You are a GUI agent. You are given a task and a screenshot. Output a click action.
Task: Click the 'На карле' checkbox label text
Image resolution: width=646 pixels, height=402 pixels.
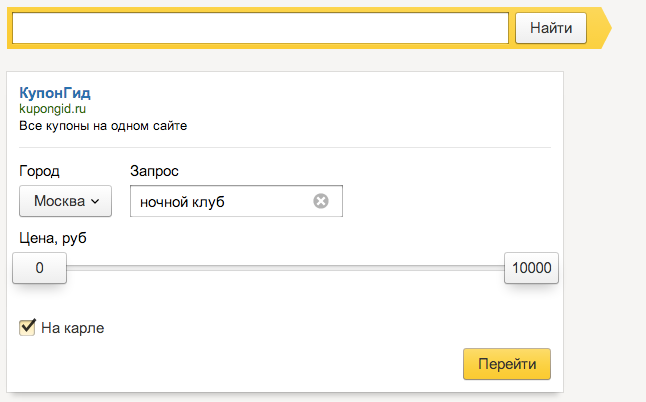tap(73, 328)
